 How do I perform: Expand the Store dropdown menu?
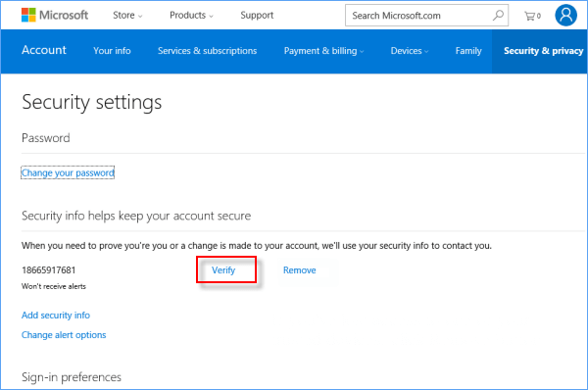(127, 15)
